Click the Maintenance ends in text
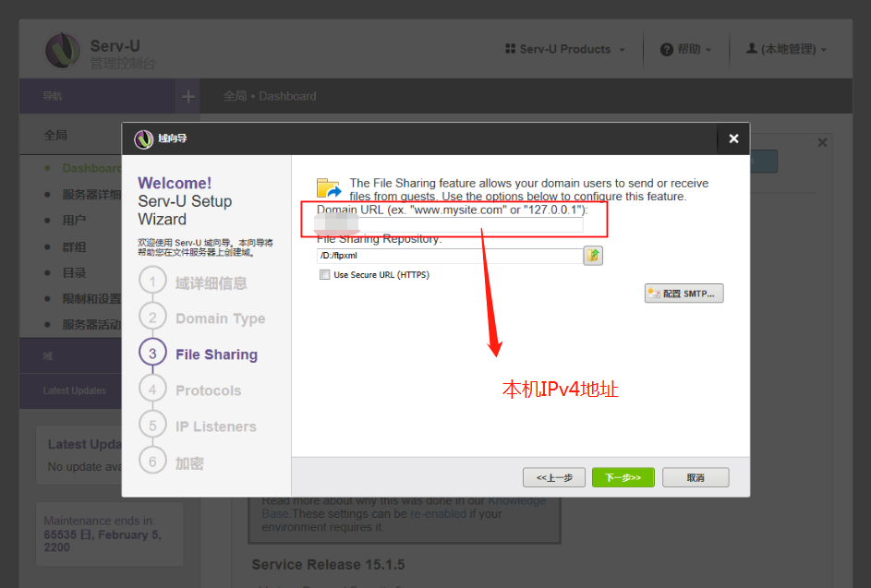 [100, 521]
